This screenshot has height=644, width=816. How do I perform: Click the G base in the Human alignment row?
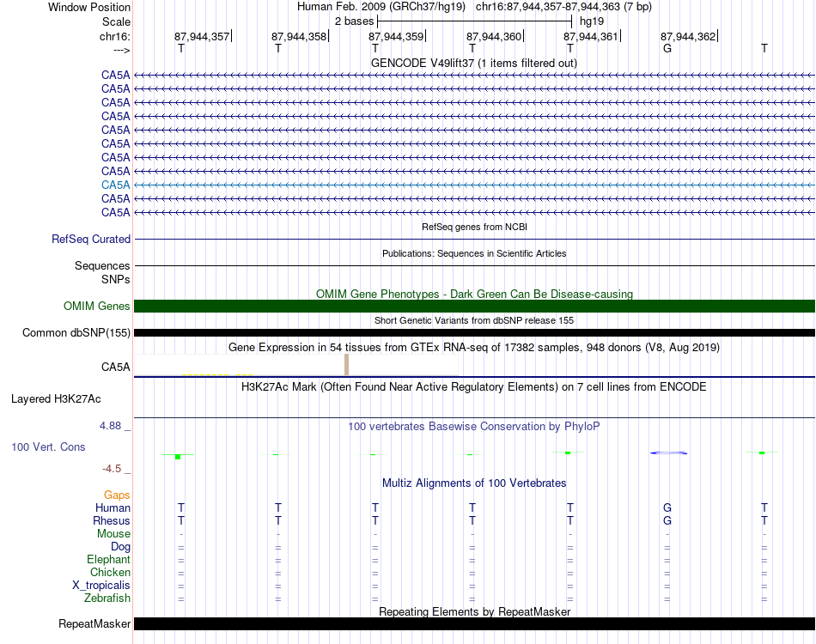click(667, 507)
